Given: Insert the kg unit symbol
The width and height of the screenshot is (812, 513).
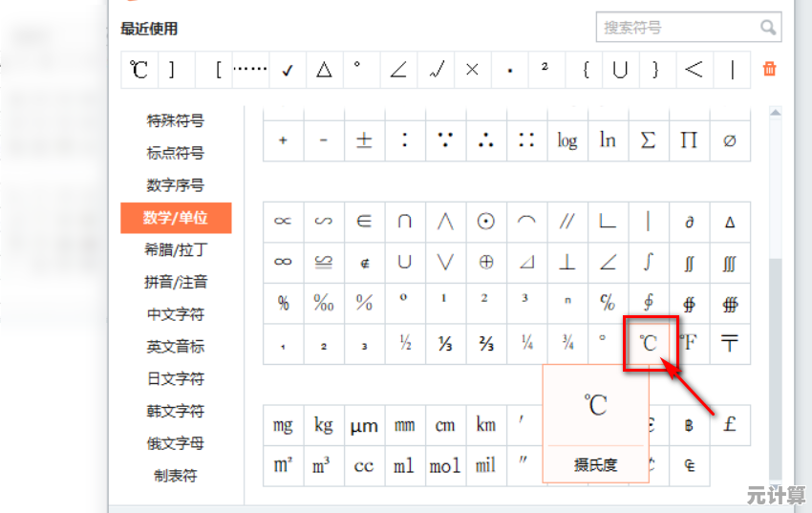Looking at the screenshot, I should 323,425.
